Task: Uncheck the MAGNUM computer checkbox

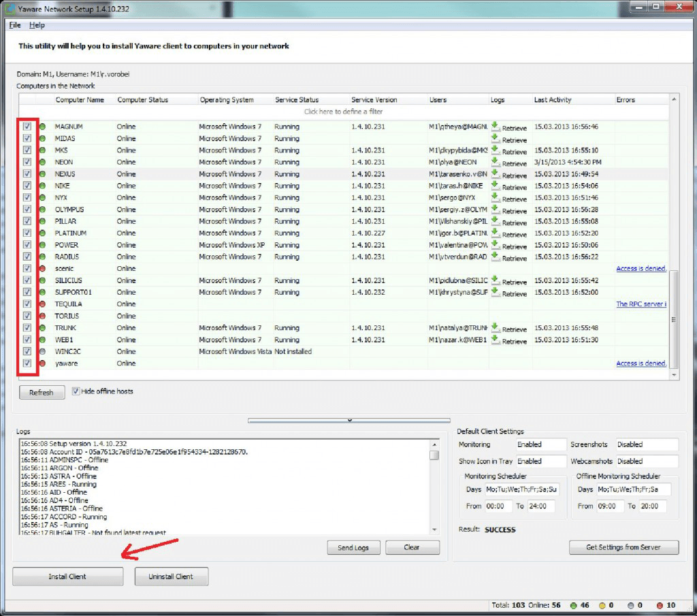Action: [x=27, y=126]
